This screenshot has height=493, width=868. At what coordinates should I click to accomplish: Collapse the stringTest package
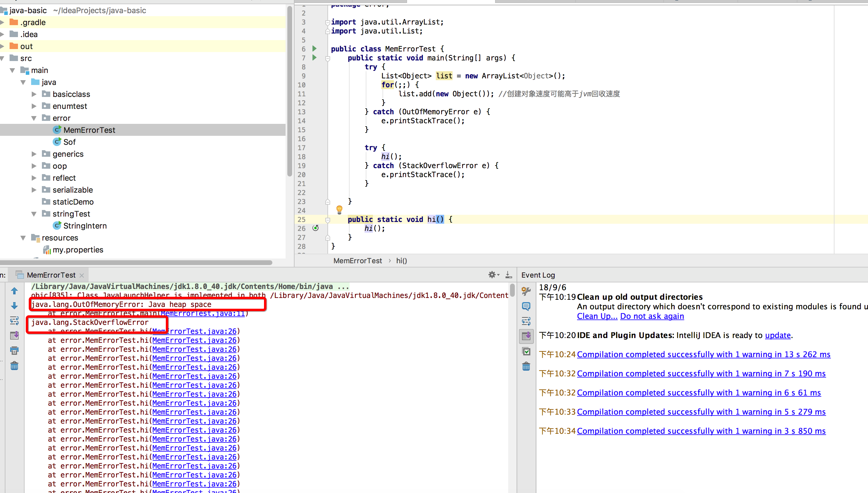pos(34,214)
